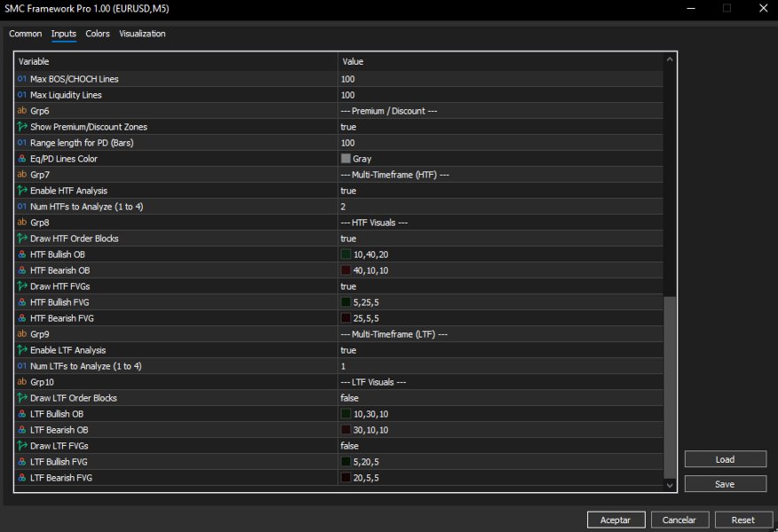Click the integer icon beside Max Liquidity Lines

tap(22, 95)
